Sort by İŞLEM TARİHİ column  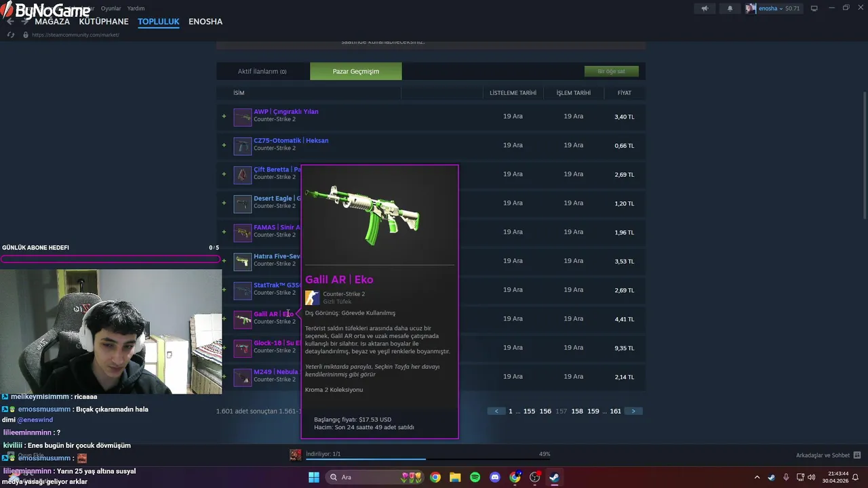(574, 93)
